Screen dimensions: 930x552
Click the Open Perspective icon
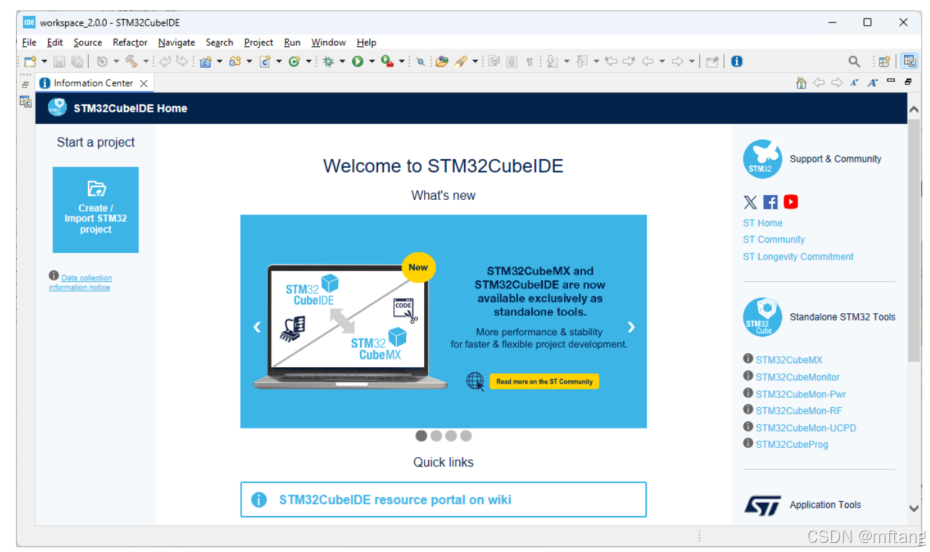click(884, 61)
